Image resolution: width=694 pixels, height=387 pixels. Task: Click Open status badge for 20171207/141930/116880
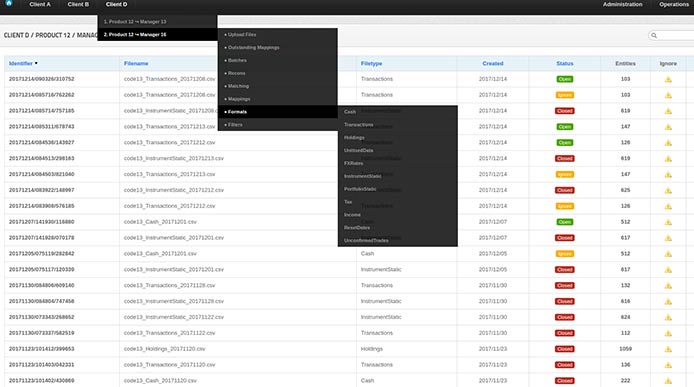[x=565, y=222]
